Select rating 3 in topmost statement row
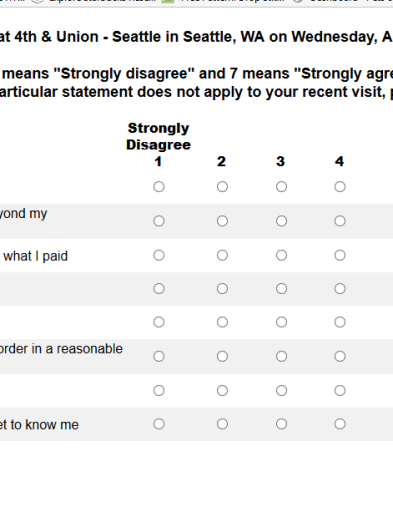The image size is (393, 507). [x=281, y=187]
